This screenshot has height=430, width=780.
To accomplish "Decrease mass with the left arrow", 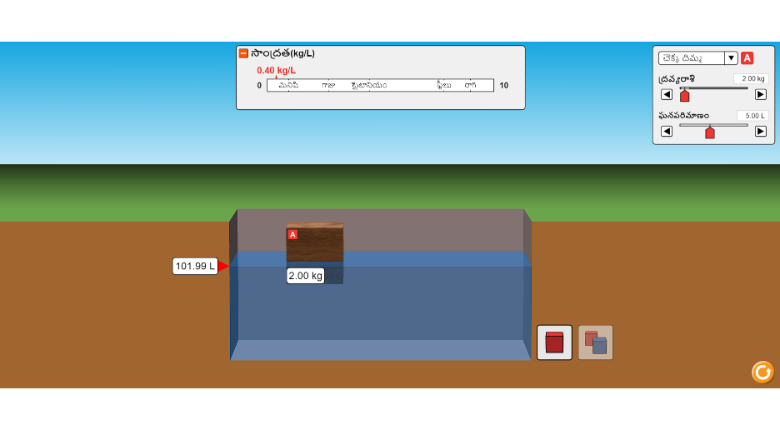I will click(667, 95).
